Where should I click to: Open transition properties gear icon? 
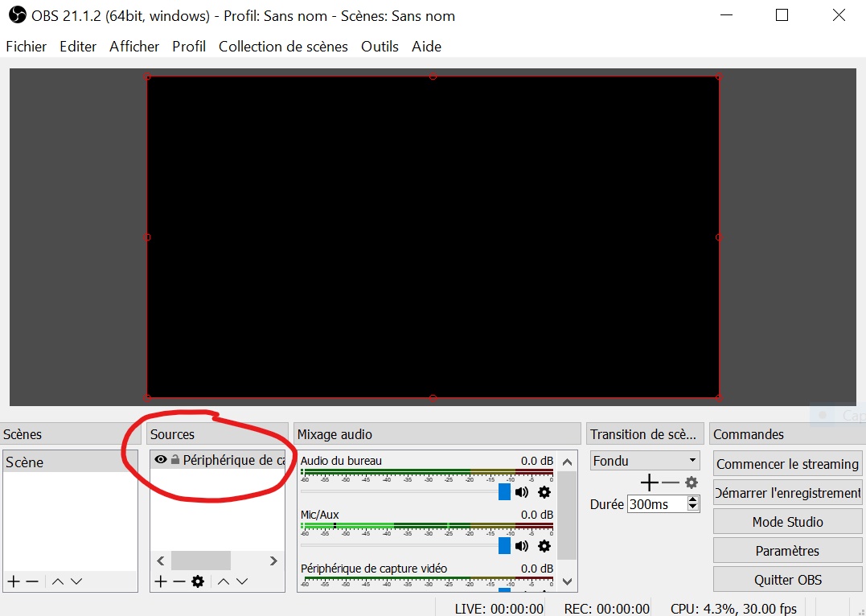pos(692,483)
